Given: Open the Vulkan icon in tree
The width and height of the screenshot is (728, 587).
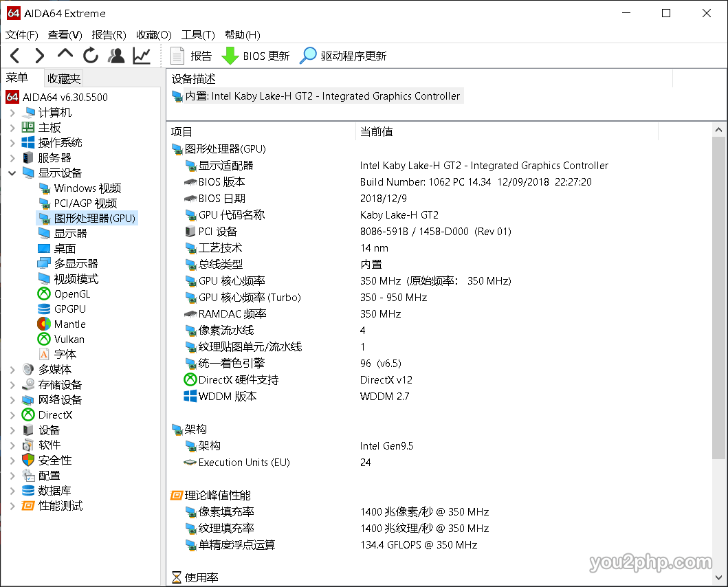Looking at the screenshot, I should tap(44, 339).
